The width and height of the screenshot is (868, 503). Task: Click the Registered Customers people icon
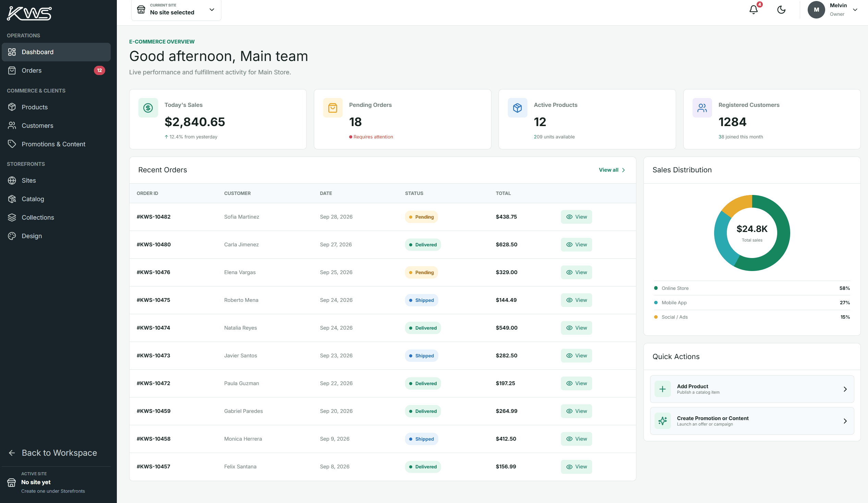(702, 108)
